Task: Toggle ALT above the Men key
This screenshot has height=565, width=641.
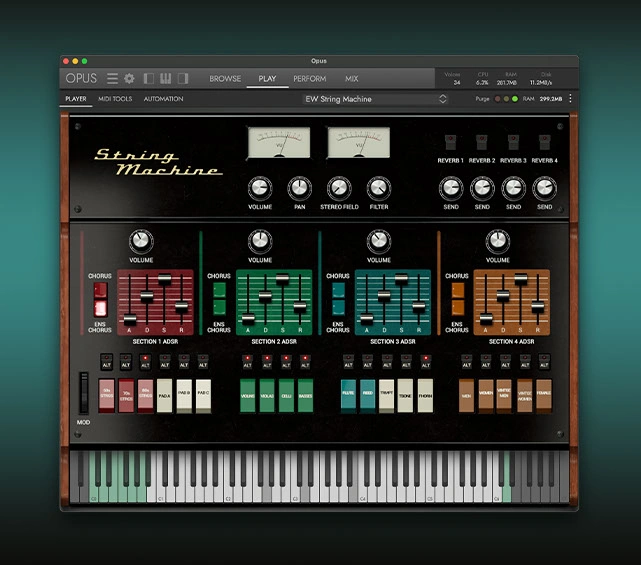Action: coord(466,362)
